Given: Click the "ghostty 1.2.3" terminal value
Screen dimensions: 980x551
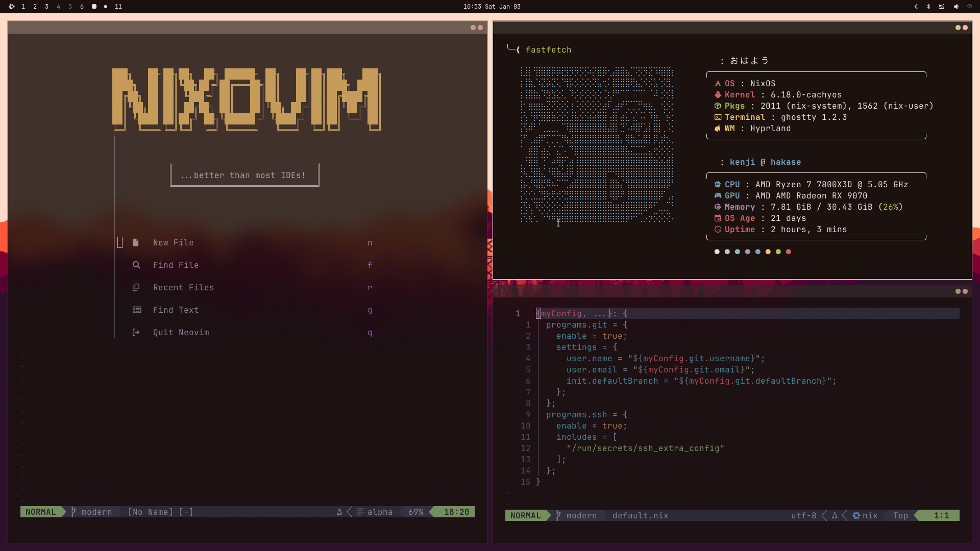Looking at the screenshot, I should coord(814,117).
